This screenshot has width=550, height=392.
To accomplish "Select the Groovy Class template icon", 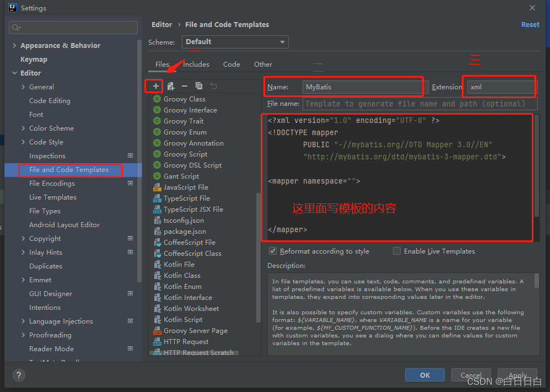I will 157,99.
